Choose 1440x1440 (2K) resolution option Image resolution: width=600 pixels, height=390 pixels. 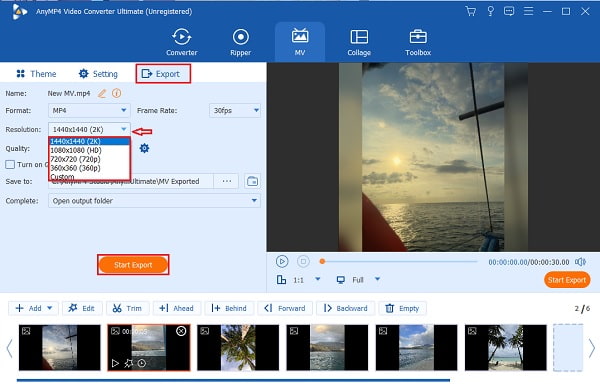(89, 141)
